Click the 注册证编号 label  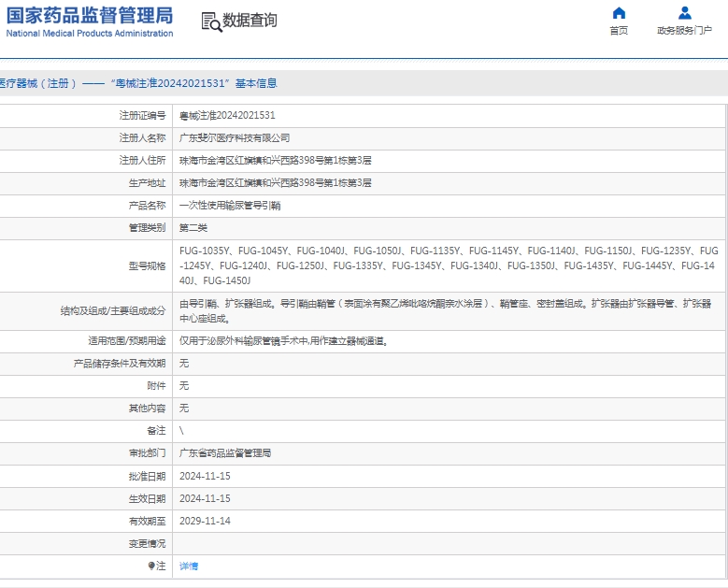[142, 115]
